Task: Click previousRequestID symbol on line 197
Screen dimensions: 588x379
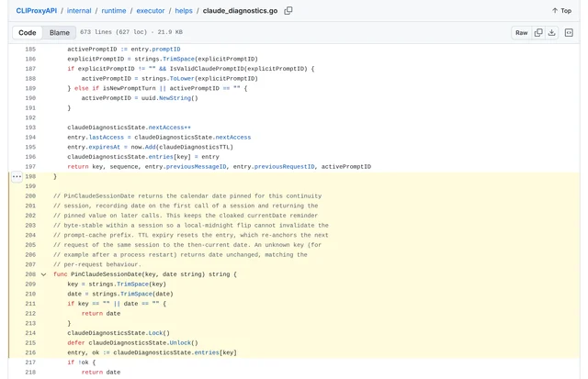Action: coord(284,167)
